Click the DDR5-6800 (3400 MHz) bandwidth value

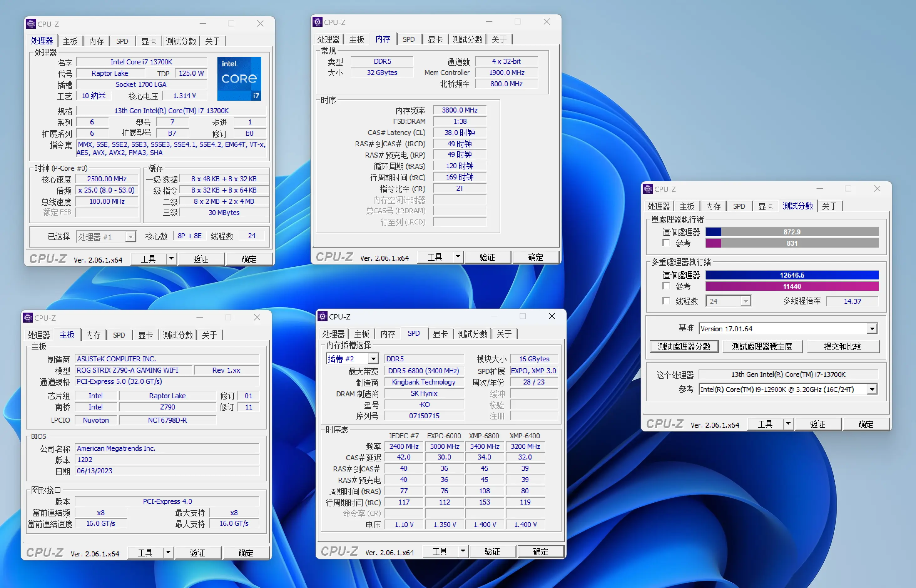tap(424, 371)
